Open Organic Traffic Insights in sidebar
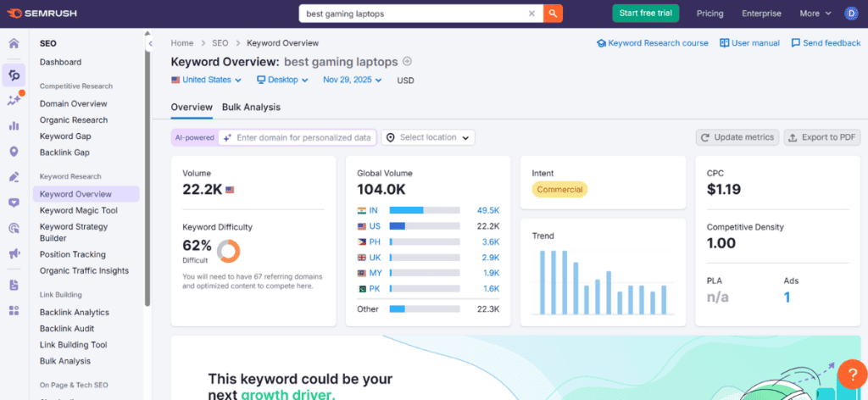Image resolution: width=868 pixels, height=400 pixels. [x=84, y=270]
